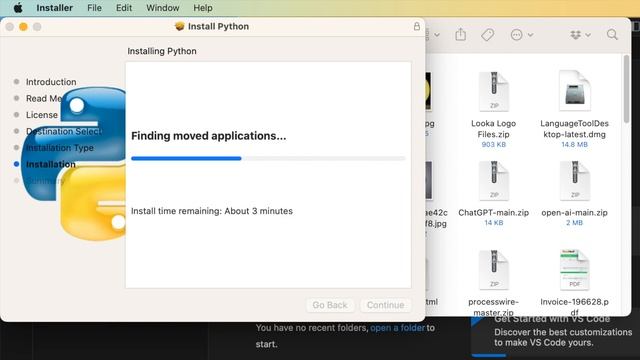Select the Installation Type step

click(x=60, y=148)
